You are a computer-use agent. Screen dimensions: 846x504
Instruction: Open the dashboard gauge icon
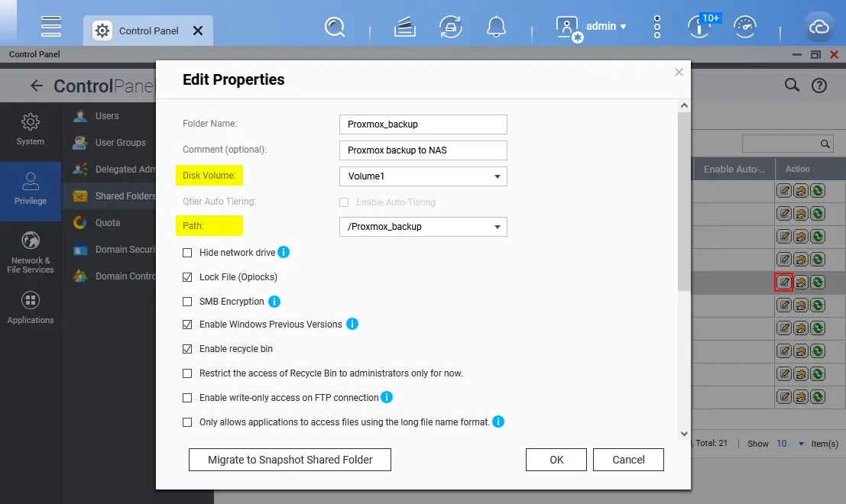coord(744,27)
